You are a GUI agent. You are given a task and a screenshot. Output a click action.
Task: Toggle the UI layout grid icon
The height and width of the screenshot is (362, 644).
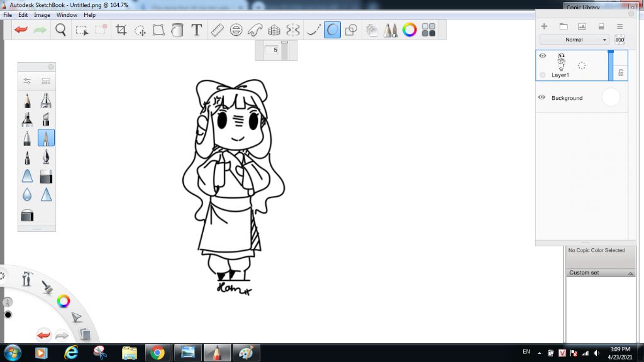pos(428,30)
